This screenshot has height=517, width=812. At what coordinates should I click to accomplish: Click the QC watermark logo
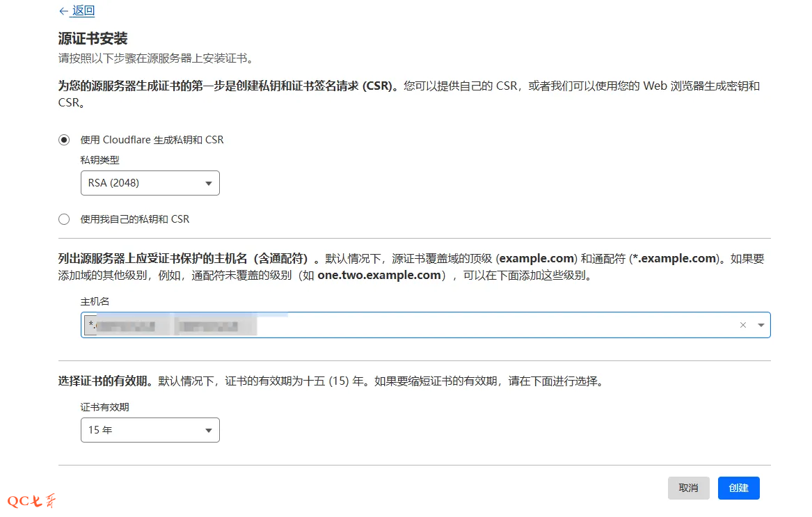31,501
